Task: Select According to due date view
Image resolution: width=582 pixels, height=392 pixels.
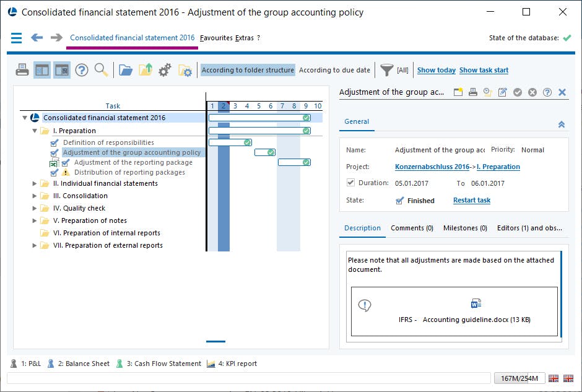Action: click(334, 70)
